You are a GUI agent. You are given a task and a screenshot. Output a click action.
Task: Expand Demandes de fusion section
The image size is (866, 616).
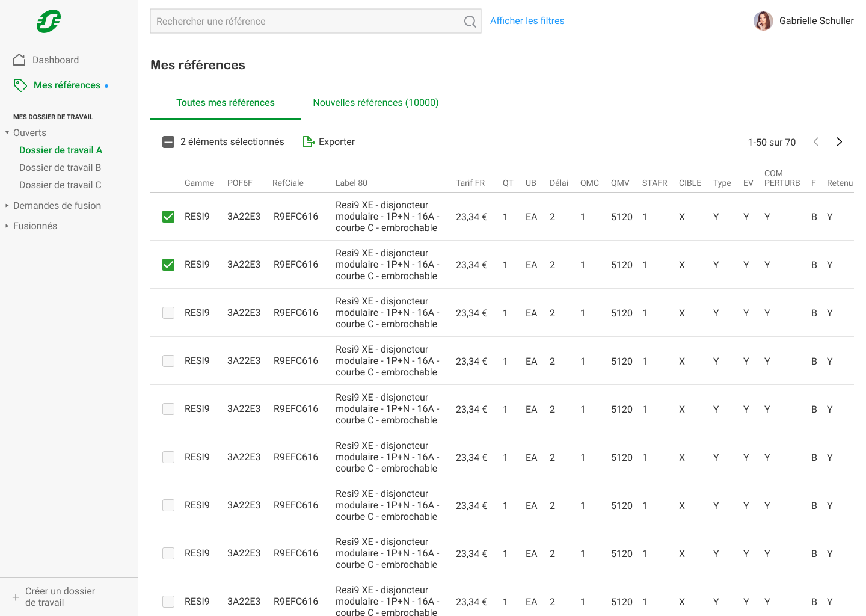[7, 206]
